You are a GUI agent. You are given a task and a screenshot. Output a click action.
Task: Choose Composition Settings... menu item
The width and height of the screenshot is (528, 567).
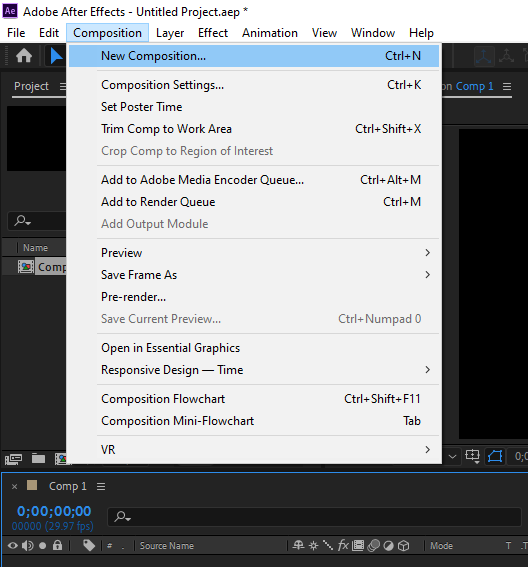[254, 85]
